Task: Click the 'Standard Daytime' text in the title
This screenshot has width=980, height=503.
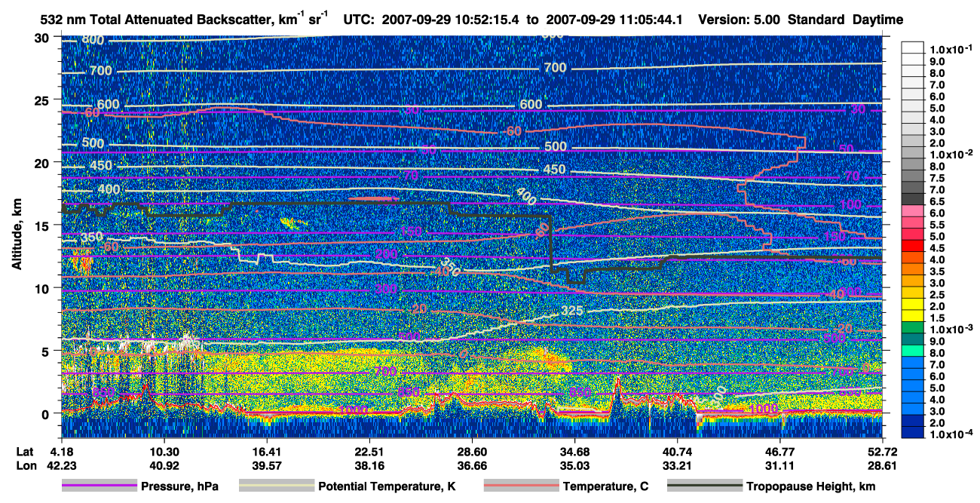Action: 846,20
